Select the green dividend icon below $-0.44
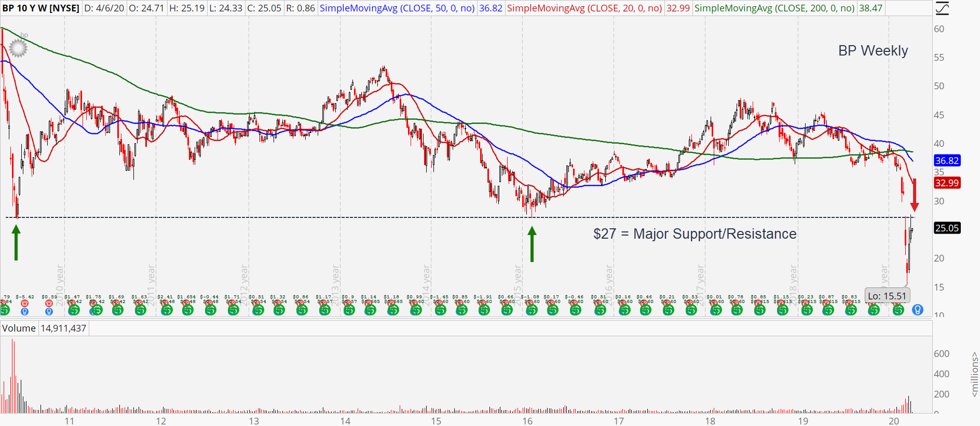This screenshot has width=980, height=426. [x=210, y=310]
